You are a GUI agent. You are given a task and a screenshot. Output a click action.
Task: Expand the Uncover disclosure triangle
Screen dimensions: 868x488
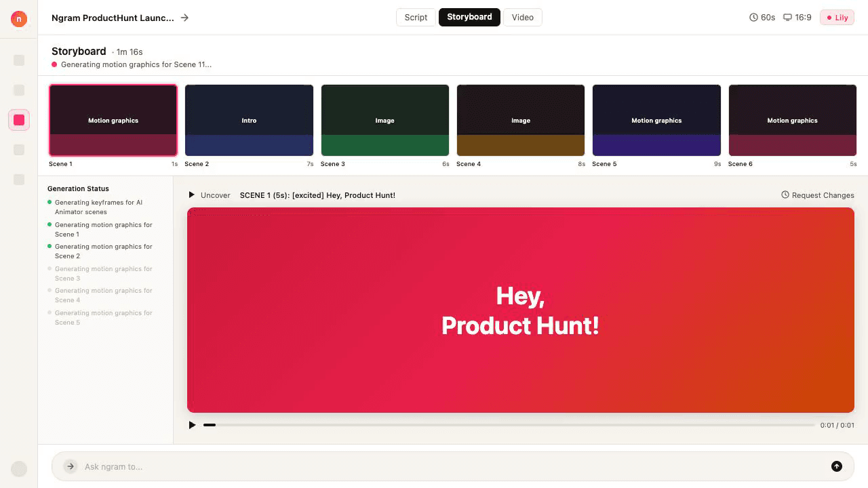pyautogui.click(x=192, y=195)
